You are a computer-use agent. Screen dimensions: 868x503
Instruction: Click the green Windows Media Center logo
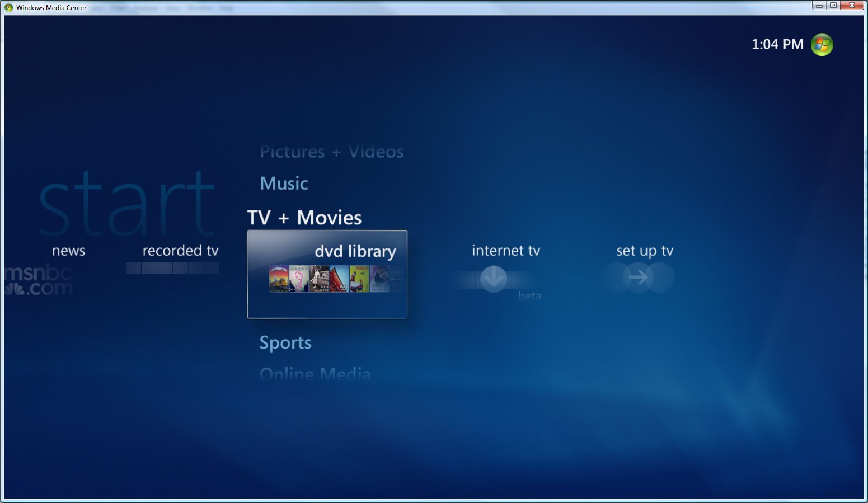pyautogui.click(x=822, y=45)
